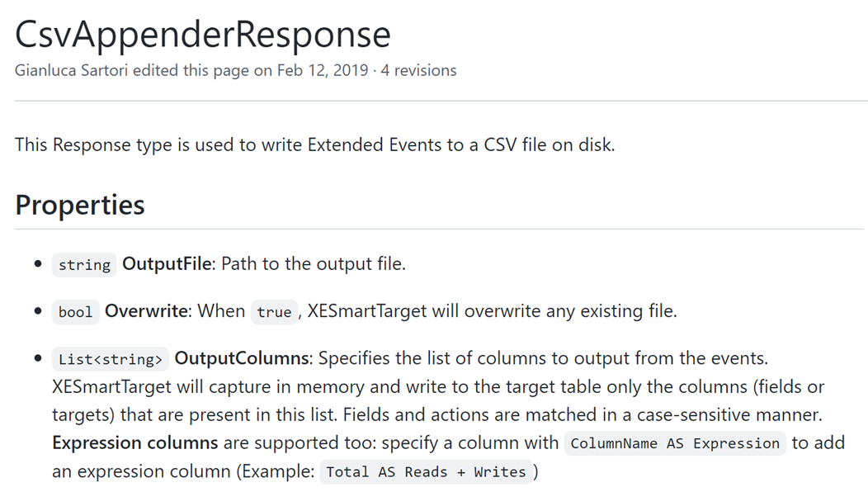868x492 pixels.
Task: Click the bullet point beside OutputFile
Action: click(38, 264)
